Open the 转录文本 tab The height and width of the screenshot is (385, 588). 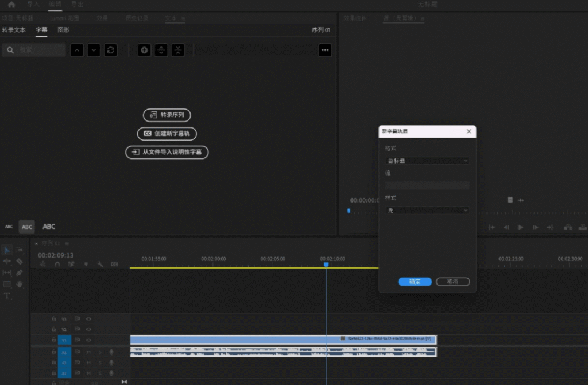click(x=14, y=30)
